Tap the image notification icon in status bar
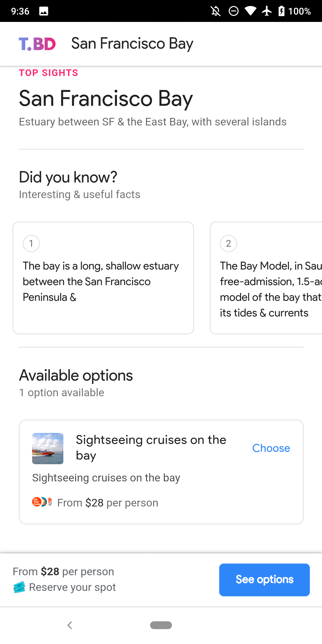The width and height of the screenshot is (322, 644). click(x=44, y=11)
